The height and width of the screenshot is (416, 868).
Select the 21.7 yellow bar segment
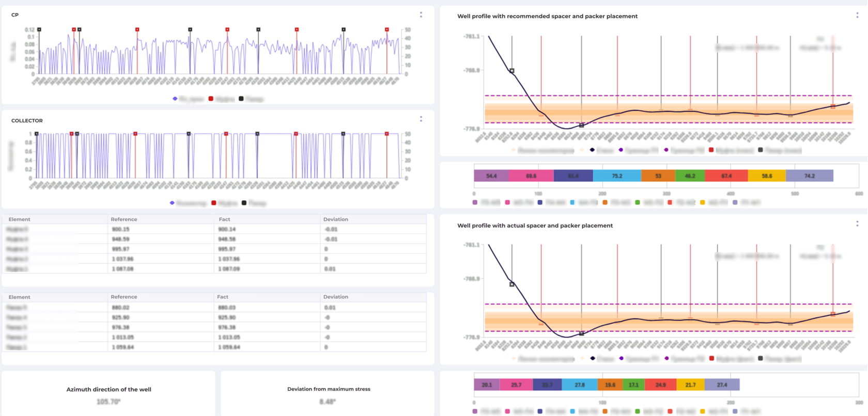[691, 385]
